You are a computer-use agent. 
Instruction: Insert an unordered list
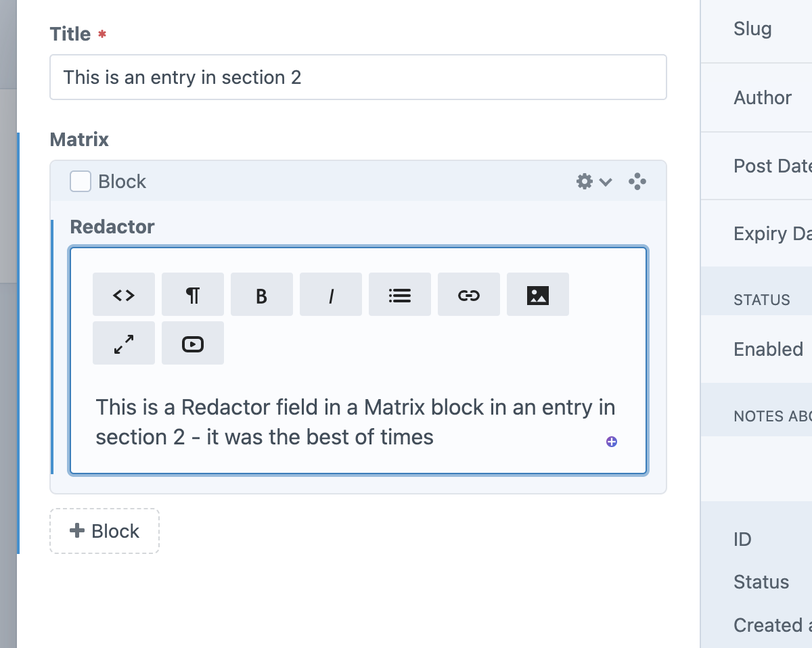click(x=400, y=294)
